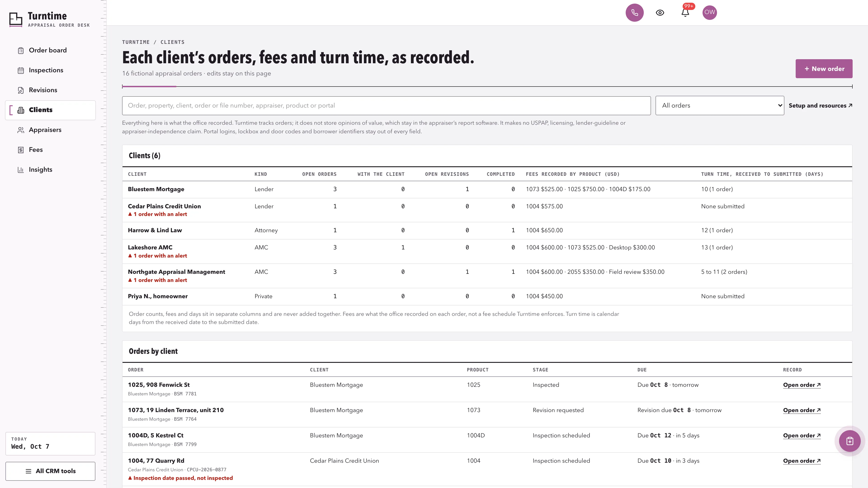Click alert under Northgate Appraisal Management
The image size is (868, 488).
[x=157, y=280]
